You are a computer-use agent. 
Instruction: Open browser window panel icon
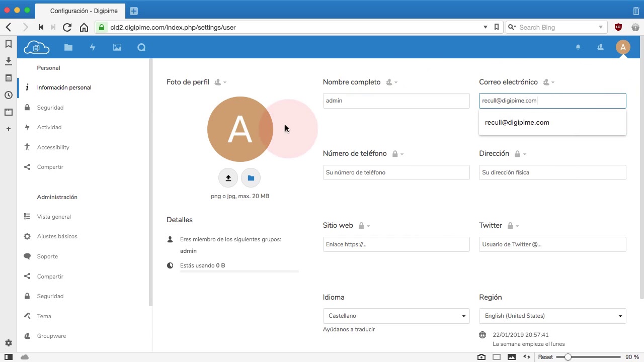9,112
